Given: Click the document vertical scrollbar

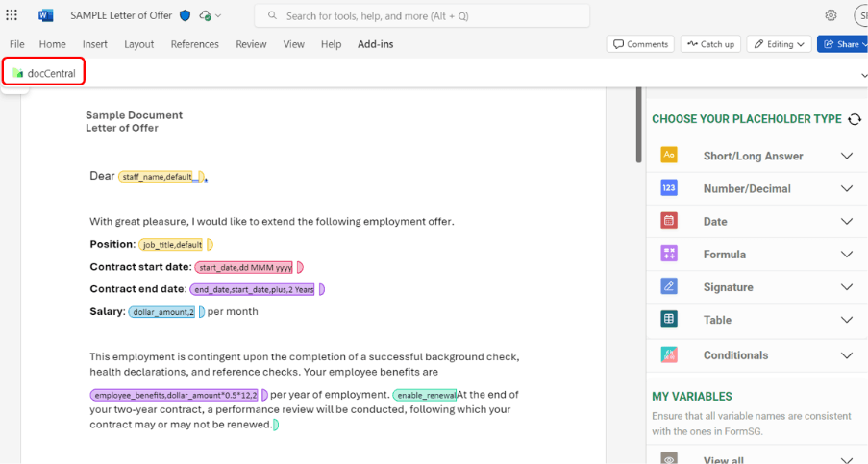Looking at the screenshot, I should pos(636,125).
